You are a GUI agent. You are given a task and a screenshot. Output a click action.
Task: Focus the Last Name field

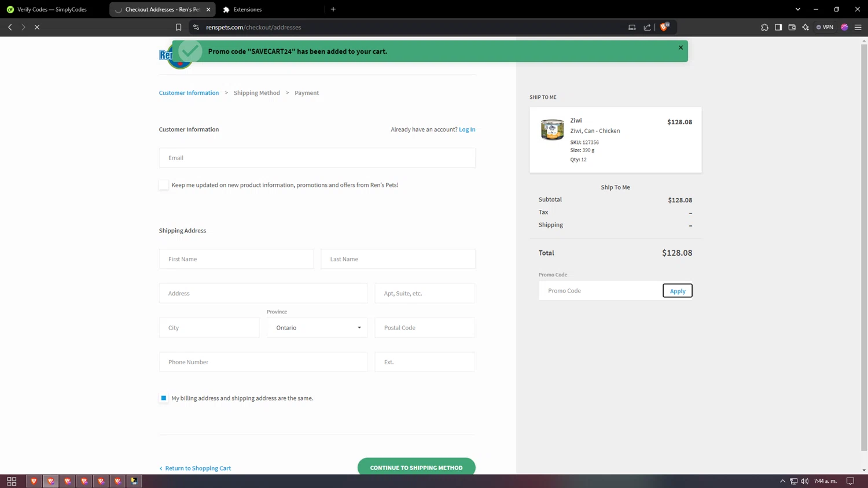tap(398, 259)
